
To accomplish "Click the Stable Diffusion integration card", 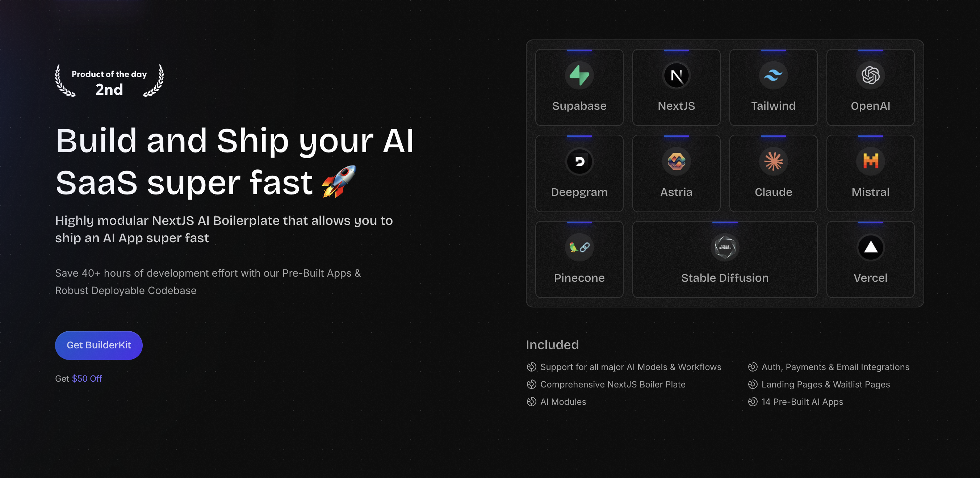I will [x=725, y=259].
